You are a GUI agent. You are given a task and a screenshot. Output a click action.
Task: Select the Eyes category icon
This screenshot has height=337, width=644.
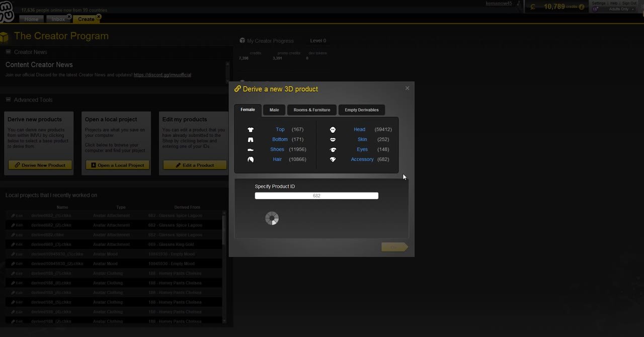pyautogui.click(x=333, y=150)
